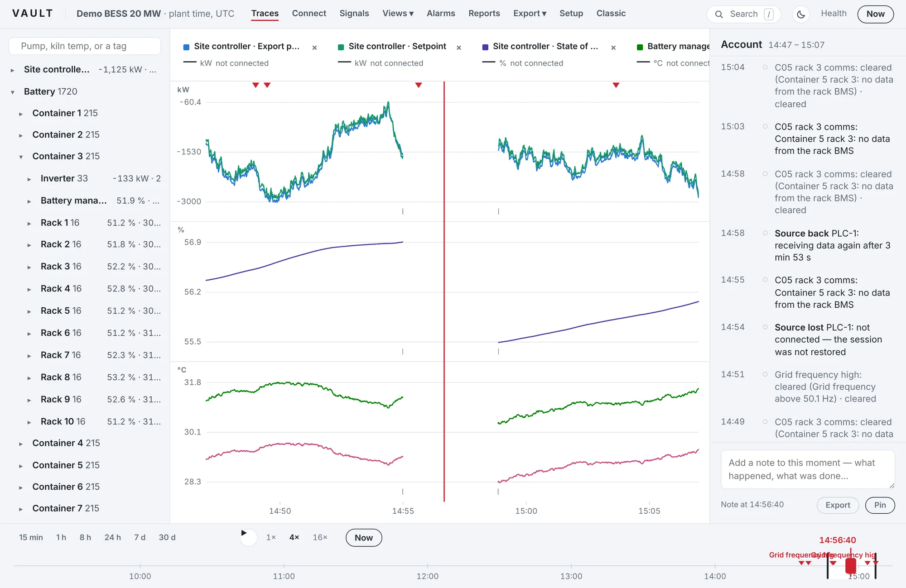The width and height of the screenshot is (906, 588).
Task: Go to the Alarms tab
Action: point(441,14)
